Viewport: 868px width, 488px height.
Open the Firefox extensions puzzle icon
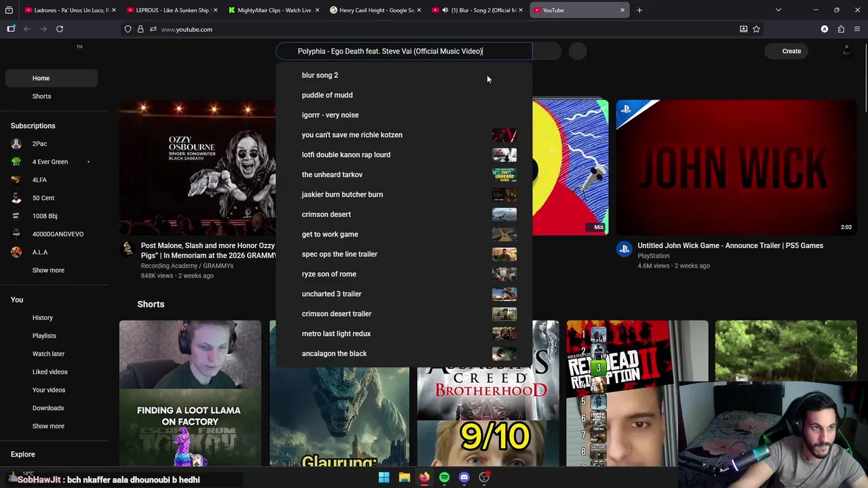point(841,29)
